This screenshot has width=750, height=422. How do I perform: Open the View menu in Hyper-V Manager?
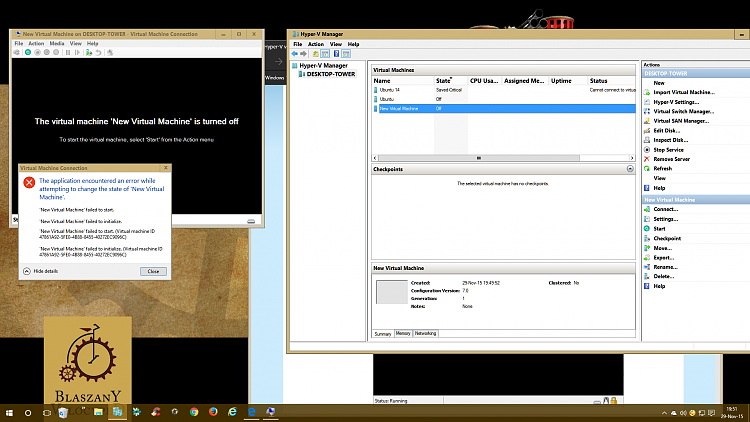click(336, 44)
